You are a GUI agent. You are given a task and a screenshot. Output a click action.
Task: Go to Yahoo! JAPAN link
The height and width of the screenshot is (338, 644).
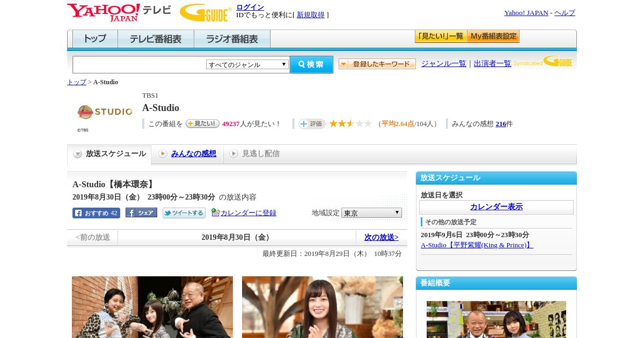coord(526,13)
